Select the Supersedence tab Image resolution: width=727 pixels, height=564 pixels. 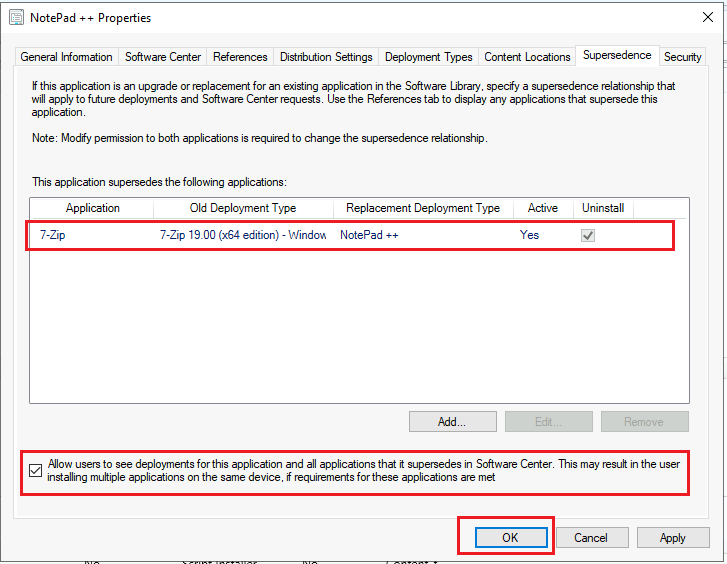pos(617,55)
